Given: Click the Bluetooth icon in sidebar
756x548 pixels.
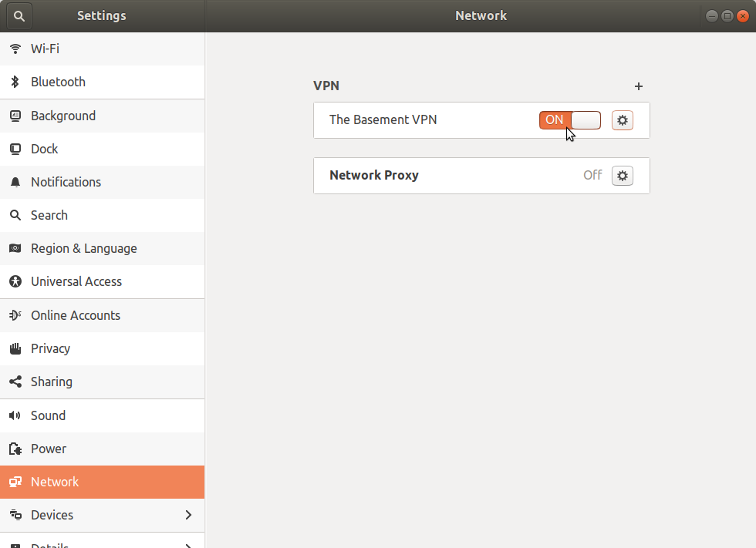Looking at the screenshot, I should point(15,82).
